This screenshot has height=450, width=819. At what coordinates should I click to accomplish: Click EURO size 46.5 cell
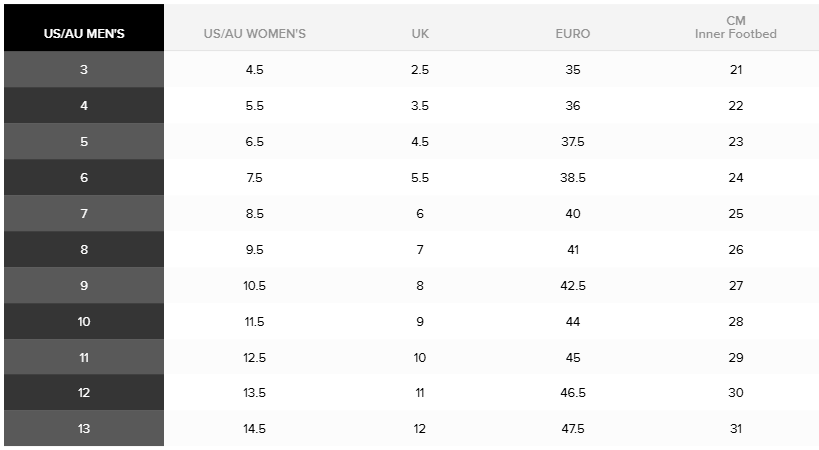coord(573,393)
